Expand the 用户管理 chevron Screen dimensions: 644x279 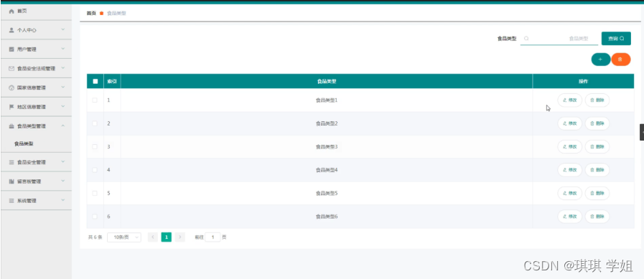(x=63, y=49)
